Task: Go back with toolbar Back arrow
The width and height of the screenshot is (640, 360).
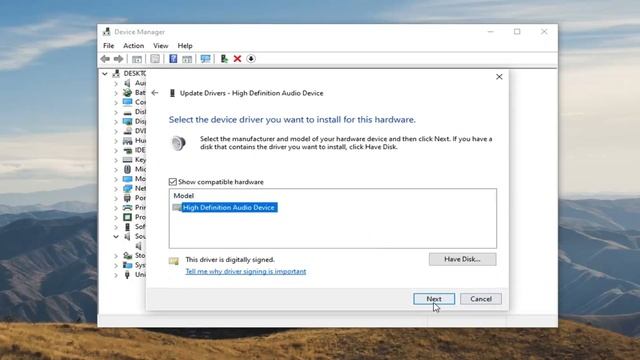Action: (105, 59)
